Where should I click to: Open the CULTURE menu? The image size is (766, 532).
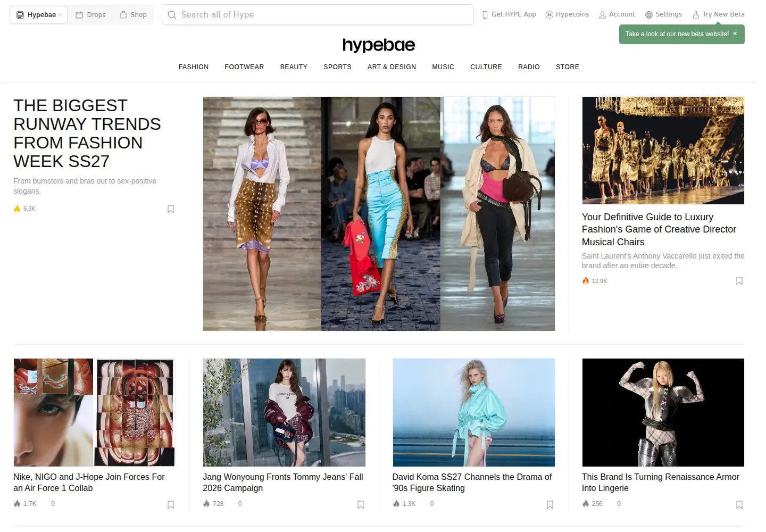click(486, 67)
